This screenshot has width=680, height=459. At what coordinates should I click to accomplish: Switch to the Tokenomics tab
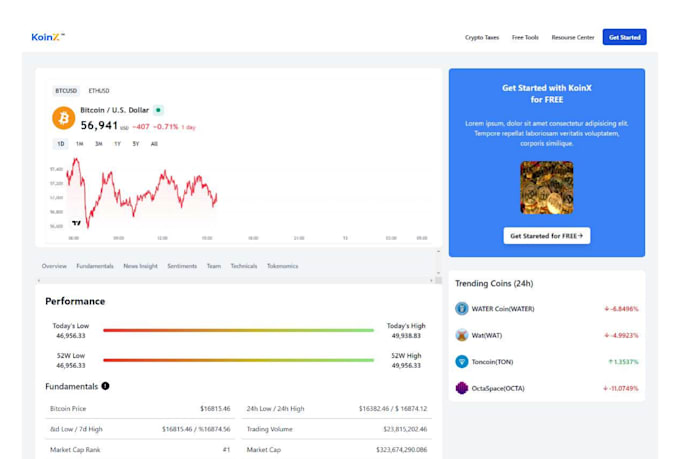tap(283, 266)
